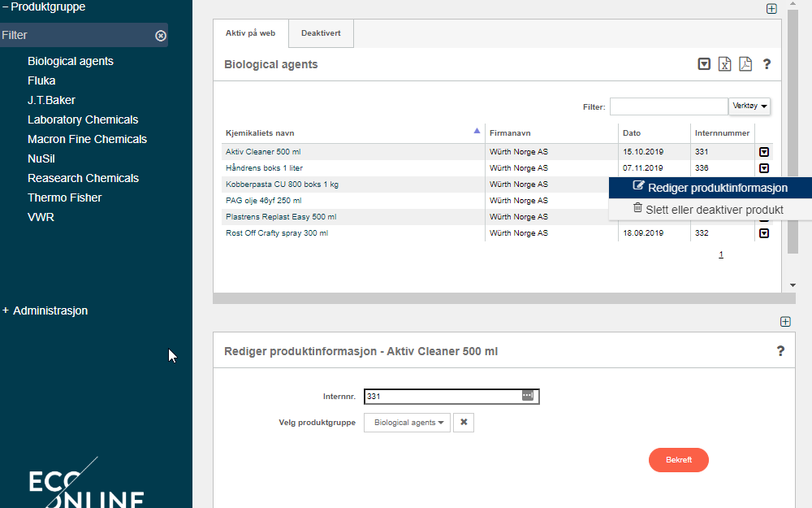Viewport: 812px width, 508px height.
Task: Expand the Administrasjon section
Action: (x=45, y=310)
